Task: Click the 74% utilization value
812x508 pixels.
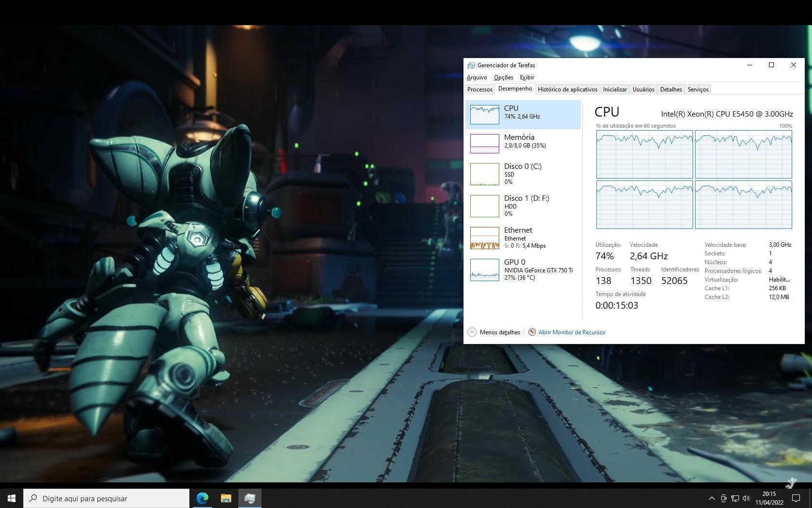Action: click(x=605, y=256)
